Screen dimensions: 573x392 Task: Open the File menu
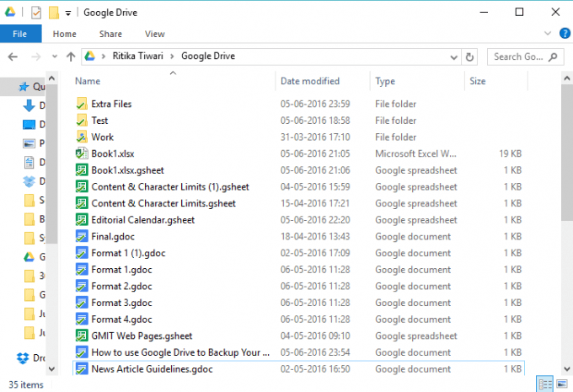(20, 34)
